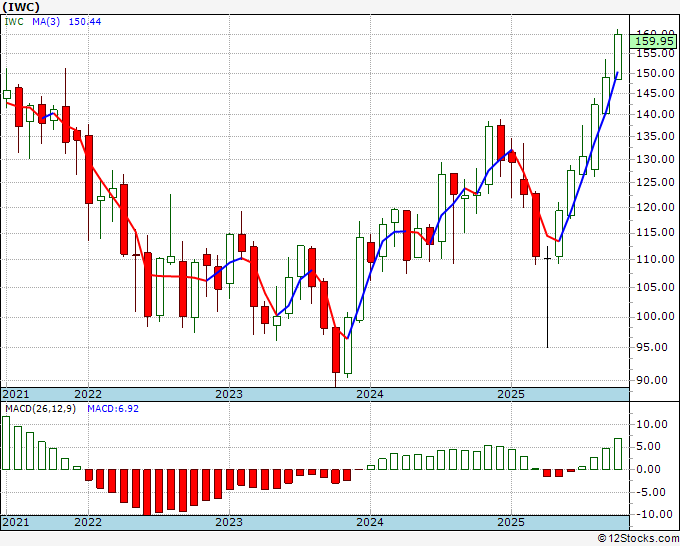This screenshot has width=680, height=546.
Task: Click the MACD:6.92 value readout
Action: 113,409
